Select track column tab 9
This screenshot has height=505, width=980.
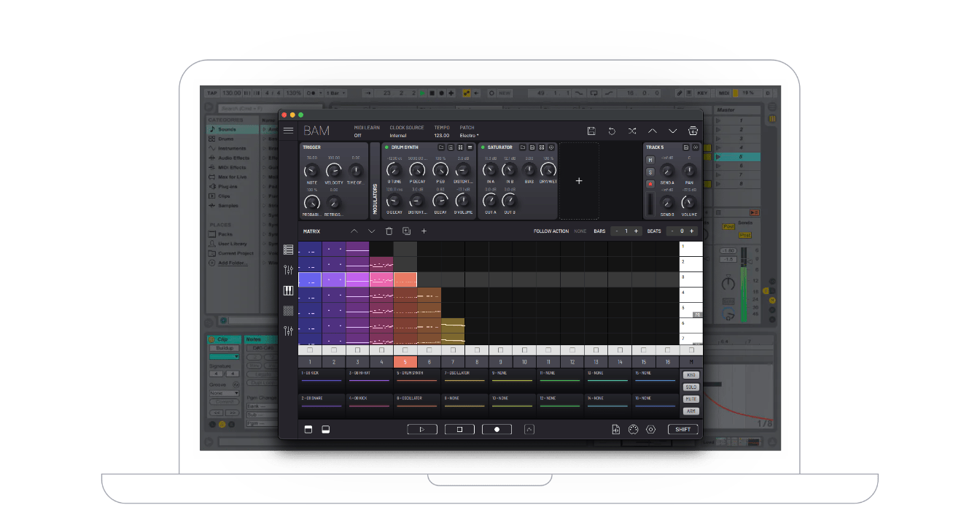click(x=500, y=362)
